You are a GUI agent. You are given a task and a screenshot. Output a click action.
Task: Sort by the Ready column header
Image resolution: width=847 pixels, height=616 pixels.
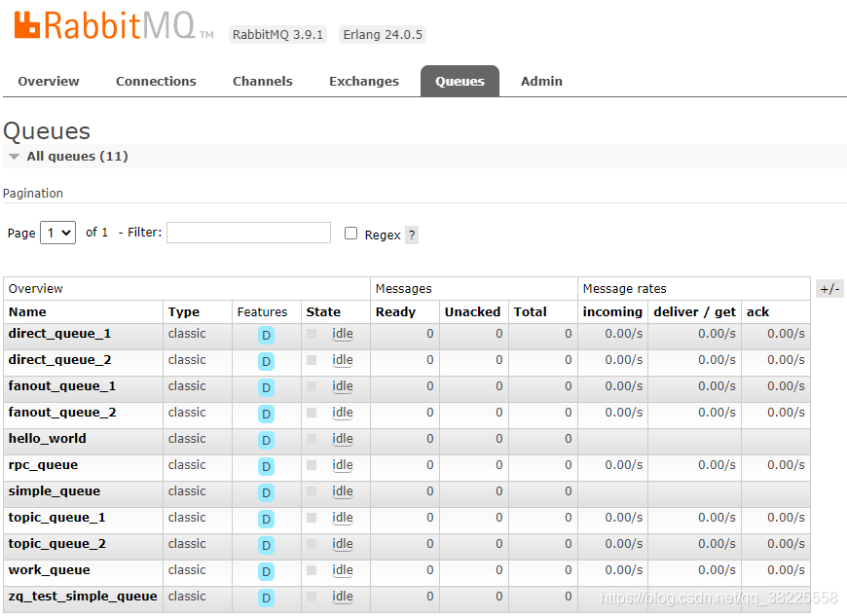pyautogui.click(x=395, y=312)
